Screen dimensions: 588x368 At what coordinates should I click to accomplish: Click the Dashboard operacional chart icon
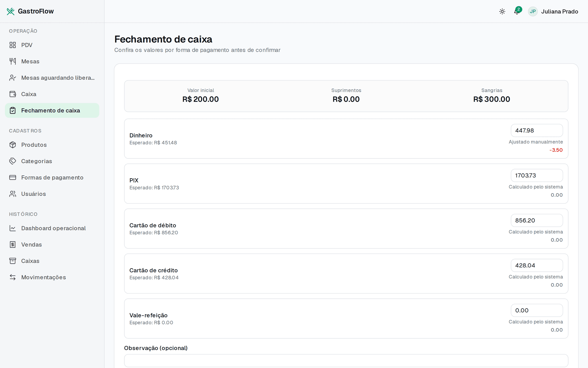coord(13,228)
